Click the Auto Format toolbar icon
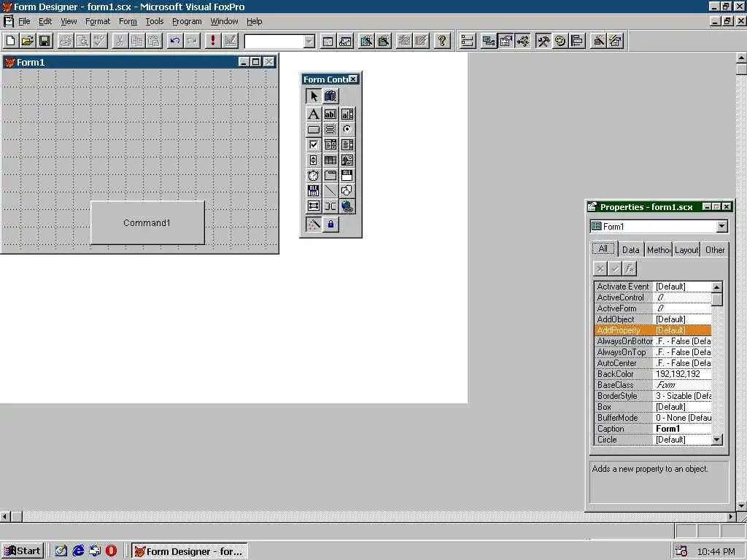The image size is (747, 560). [x=615, y=41]
